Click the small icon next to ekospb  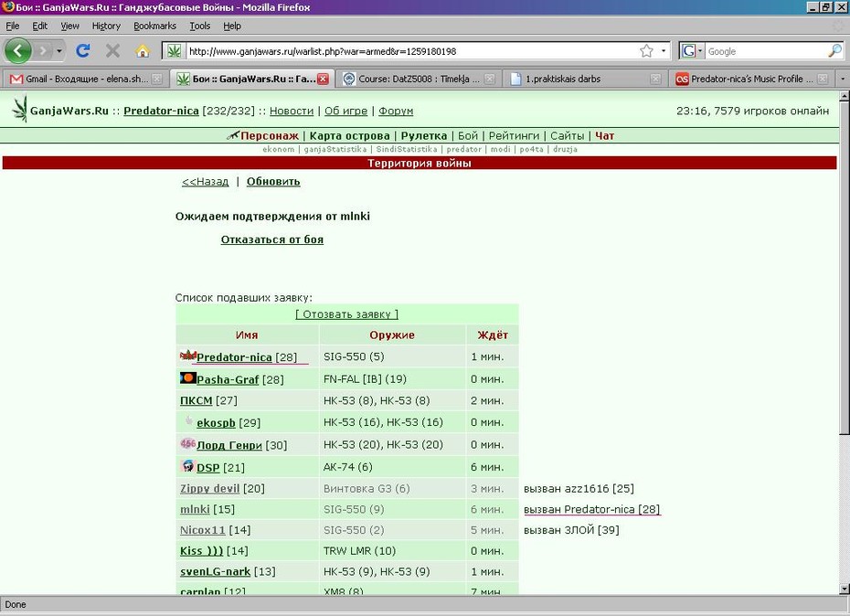pos(188,421)
